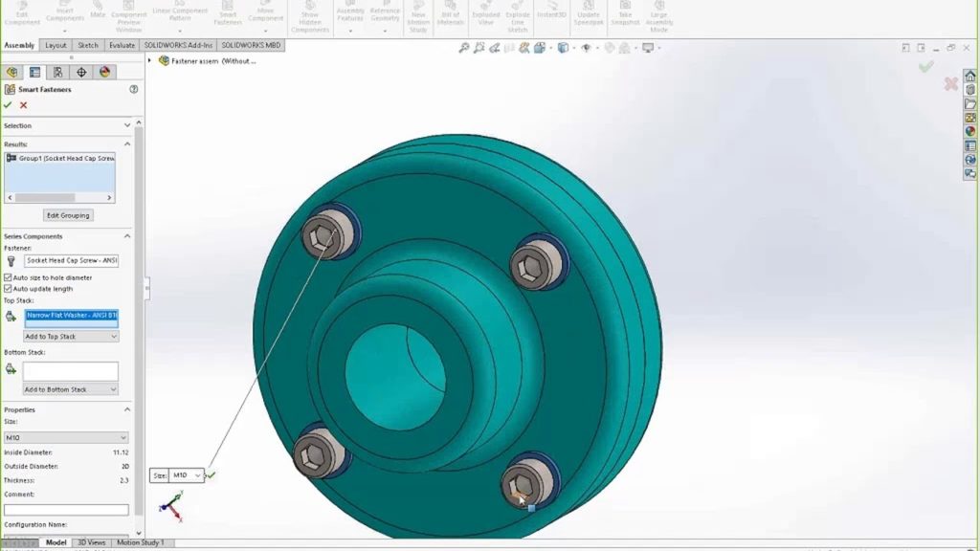Collapse the Series Components section
980x551 pixels.
click(x=127, y=236)
